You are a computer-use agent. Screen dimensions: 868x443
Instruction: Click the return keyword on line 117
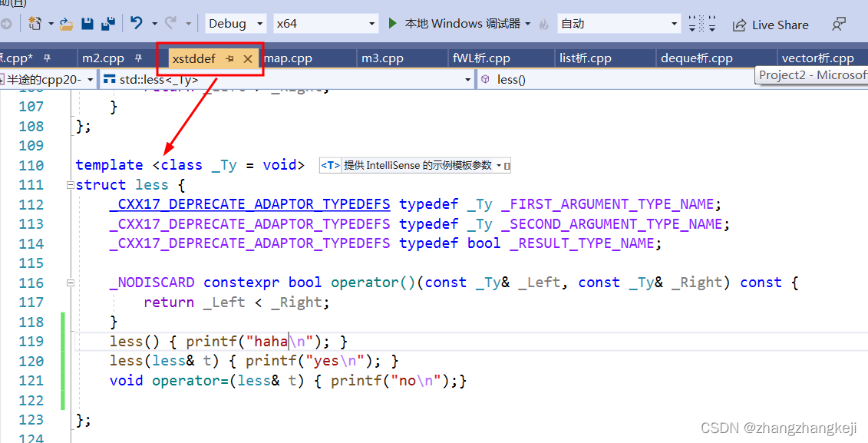(169, 302)
